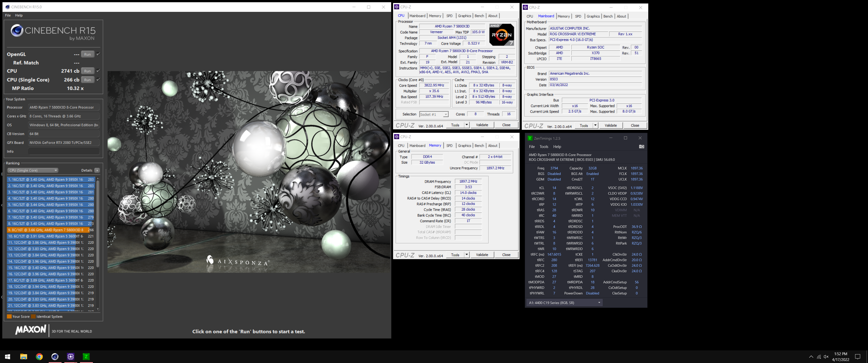Viewport: 868px width, 363px height.
Task: Click ZenTimings screenshot camera icon
Action: pyautogui.click(x=642, y=146)
